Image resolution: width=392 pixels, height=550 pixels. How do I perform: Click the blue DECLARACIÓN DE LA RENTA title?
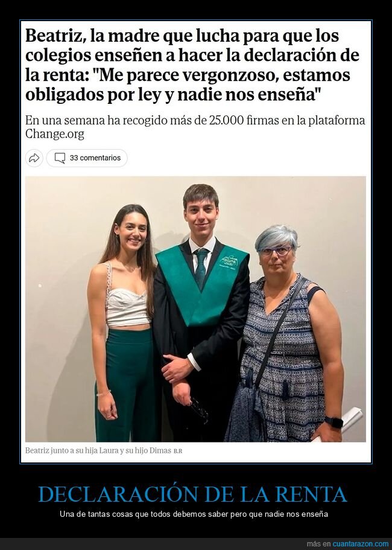192,494
